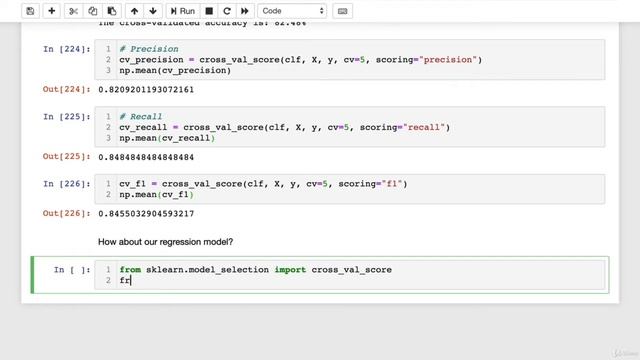
Task: Click the '# Recall' comment line
Action: pyautogui.click(x=141, y=117)
